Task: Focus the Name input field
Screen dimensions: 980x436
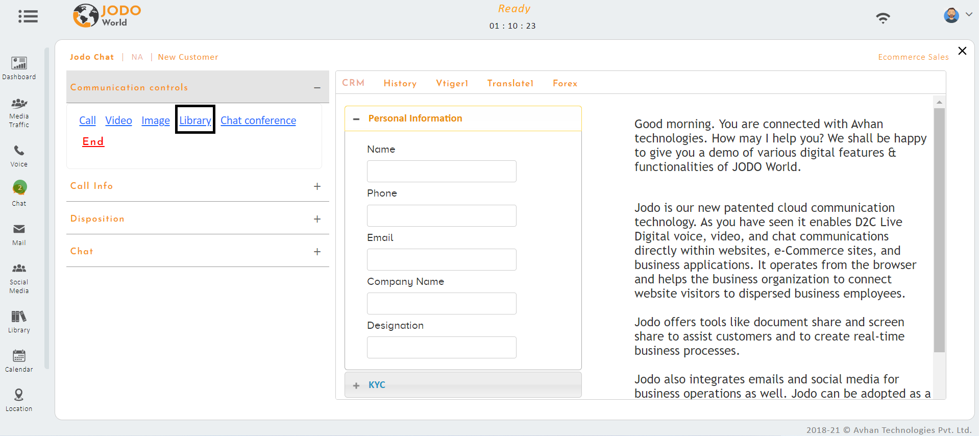Action: click(442, 171)
